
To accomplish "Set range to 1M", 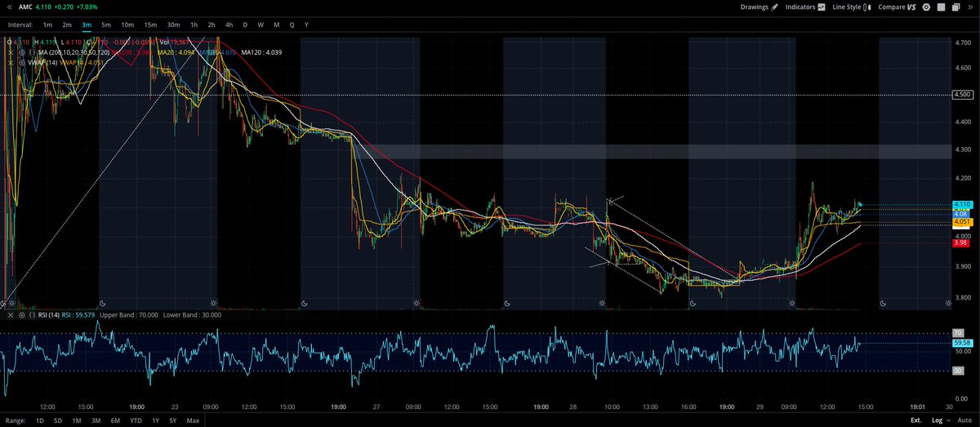I will (77, 420).
